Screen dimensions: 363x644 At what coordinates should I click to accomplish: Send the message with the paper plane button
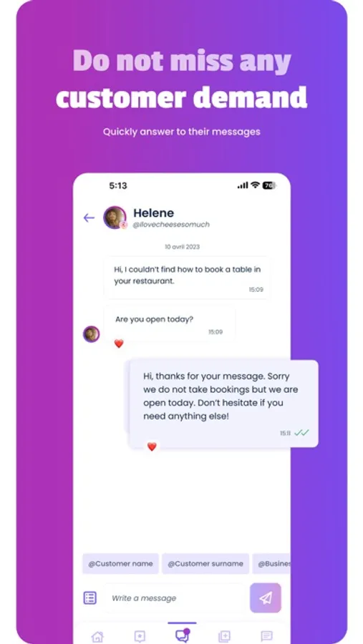pyautogui.click(x=266, y=597)
